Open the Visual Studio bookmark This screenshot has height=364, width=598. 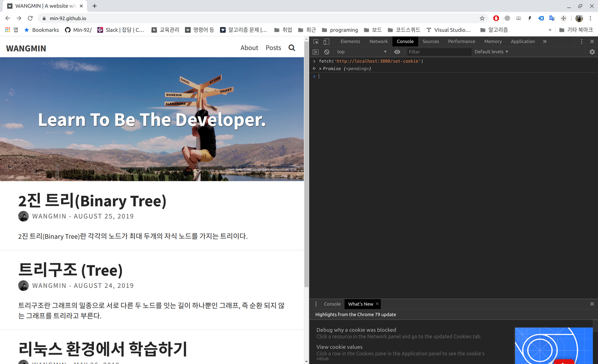(448, 30)
